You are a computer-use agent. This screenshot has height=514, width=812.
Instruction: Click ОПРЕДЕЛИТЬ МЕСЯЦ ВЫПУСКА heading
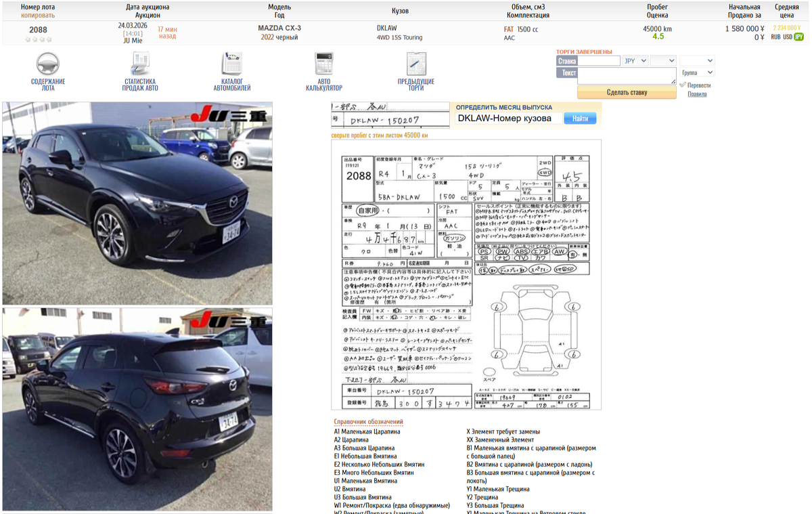(x=503, y=107)
